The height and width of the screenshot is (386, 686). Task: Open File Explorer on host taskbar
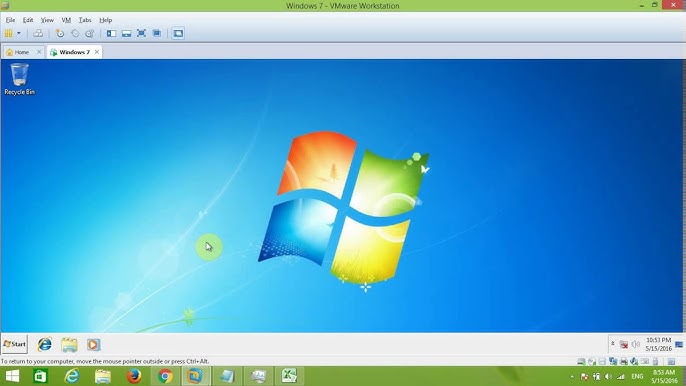[x=103, y=376]
